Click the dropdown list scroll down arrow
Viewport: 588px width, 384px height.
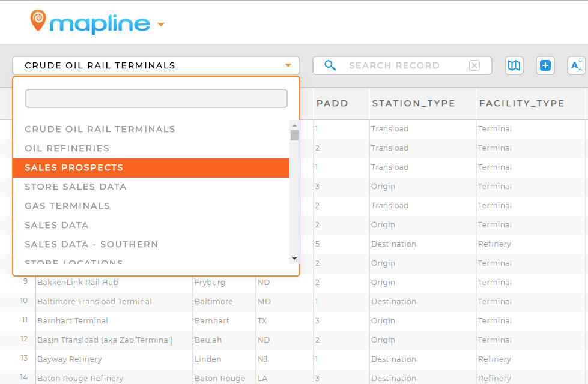[x=294, y=259]
